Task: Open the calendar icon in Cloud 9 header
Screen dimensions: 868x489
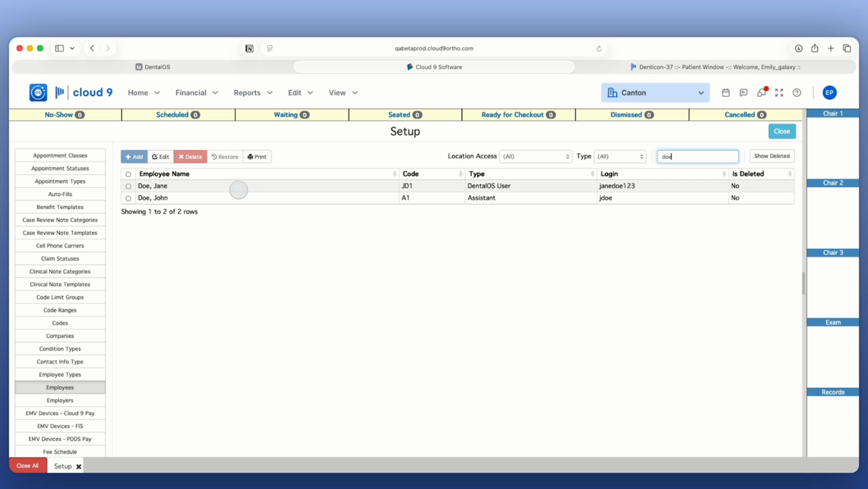Action: pos(725,92)
